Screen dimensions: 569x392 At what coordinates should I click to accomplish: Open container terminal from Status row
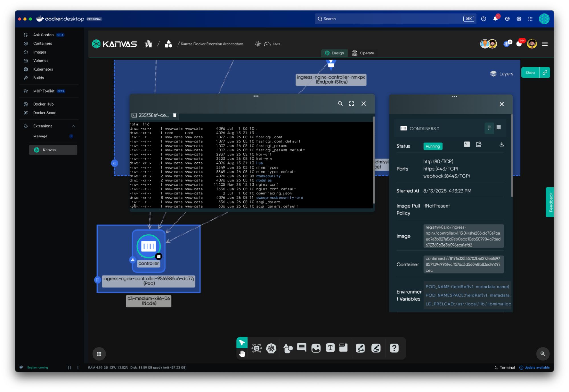(467, 145)
